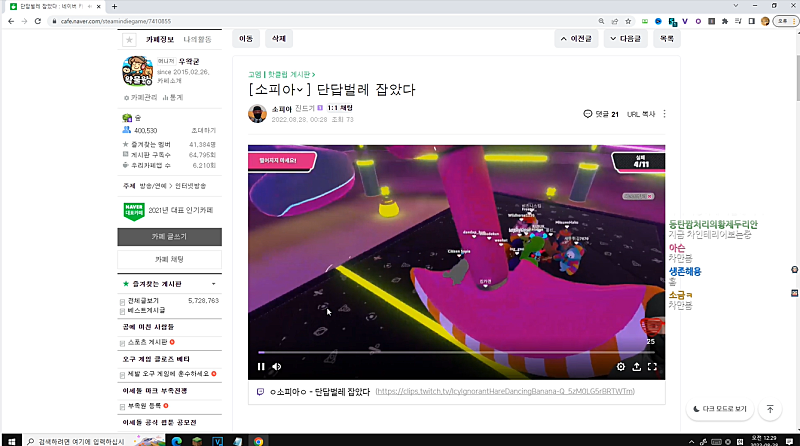This screenshot has width=800, height=446.
Task: Toggle the browser side panel icon
Action: click(752, 21)
